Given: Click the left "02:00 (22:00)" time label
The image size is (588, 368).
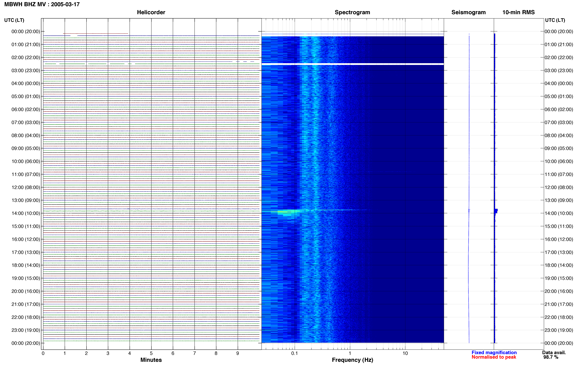Looking at the screenshot, I should coord(26,57).
